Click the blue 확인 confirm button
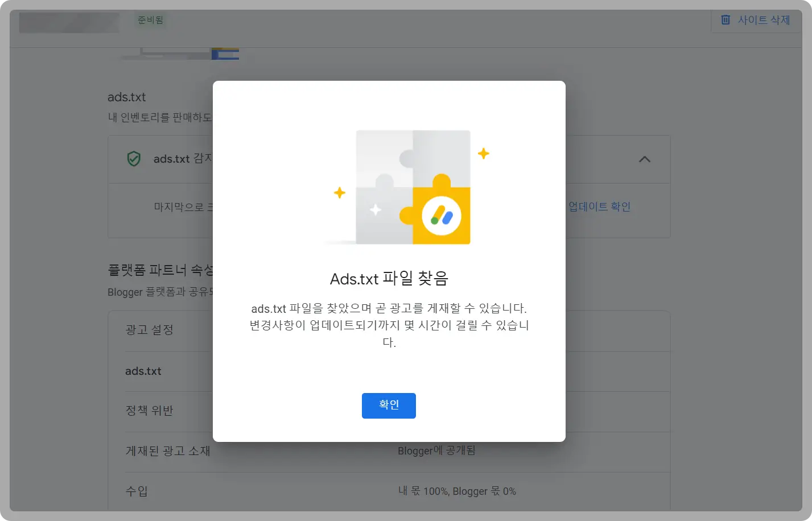The height and width of the screenshot is (521, 812). tap(389, 406)
